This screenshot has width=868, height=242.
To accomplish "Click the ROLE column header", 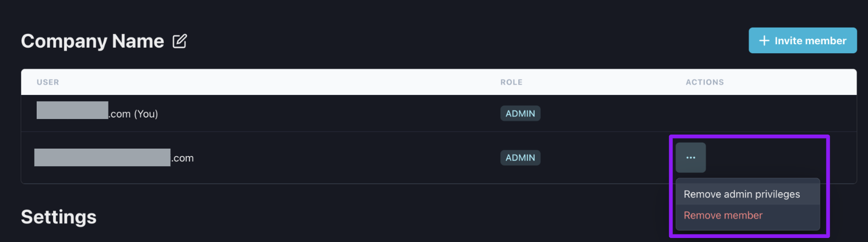I will pos(511,82).
